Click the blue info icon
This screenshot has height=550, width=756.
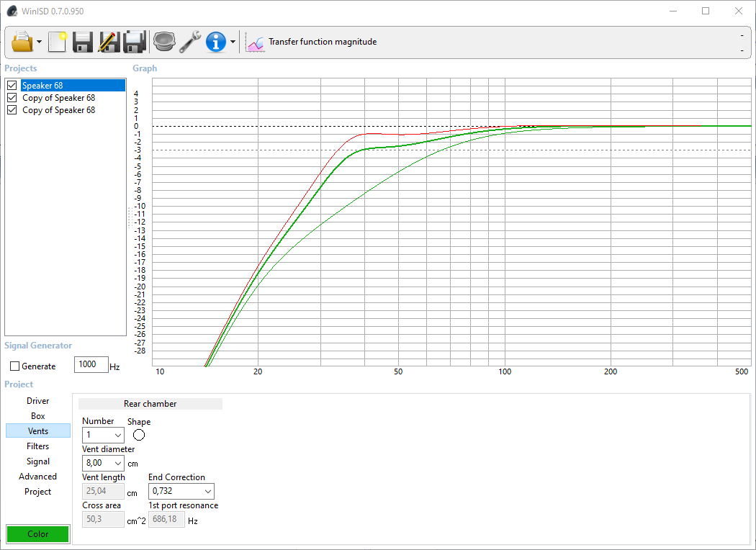click(x=215, y=42)
